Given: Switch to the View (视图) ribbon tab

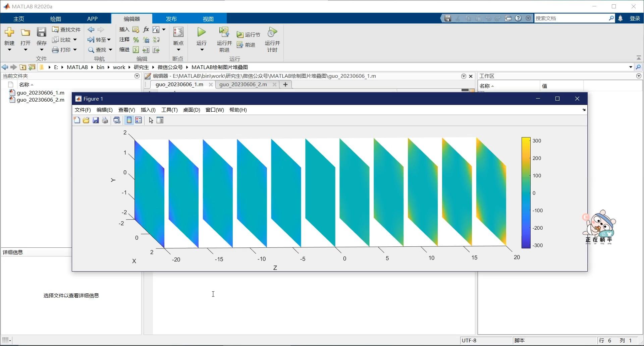Looking at the screenshot, I should [208, 19].
